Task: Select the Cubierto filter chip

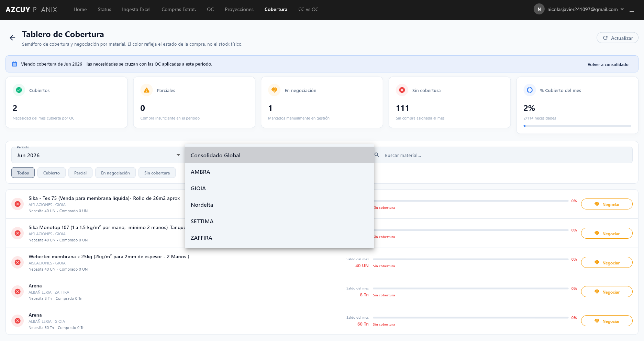Action: (52, 173)
